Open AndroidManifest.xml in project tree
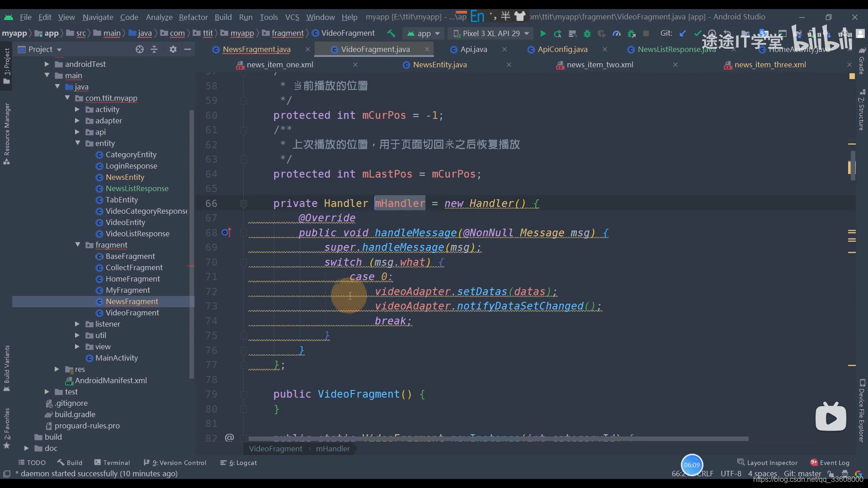868x488 pixels. click(x=110, y=380)
